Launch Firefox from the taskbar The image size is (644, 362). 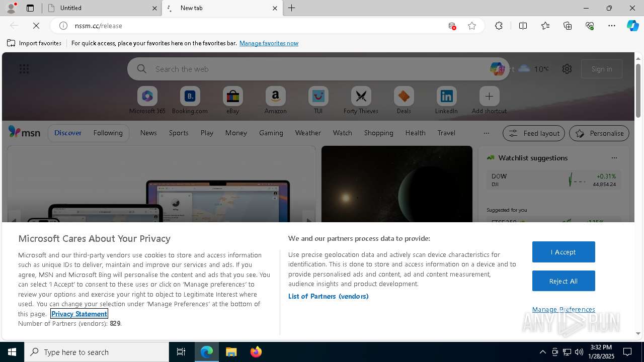click(256, 352)
